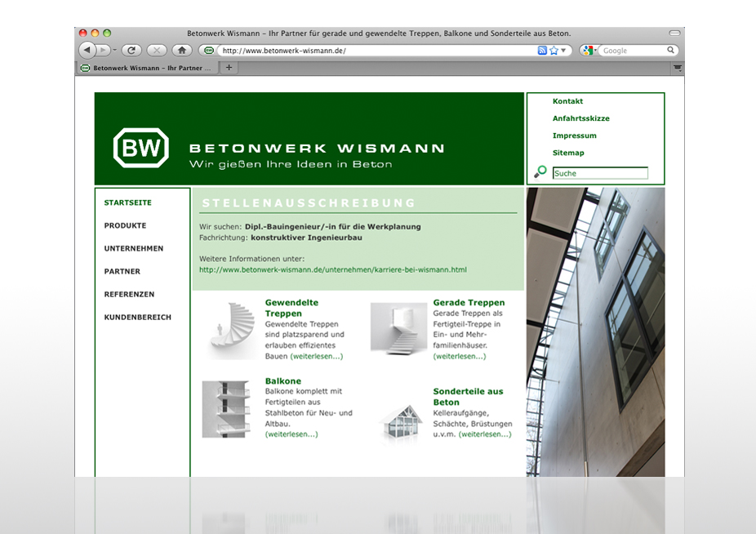This screenshot has width=756, height=534.
Task: Follow the karriere-bei-wismann.html link
Action: [x=332, y=269]
